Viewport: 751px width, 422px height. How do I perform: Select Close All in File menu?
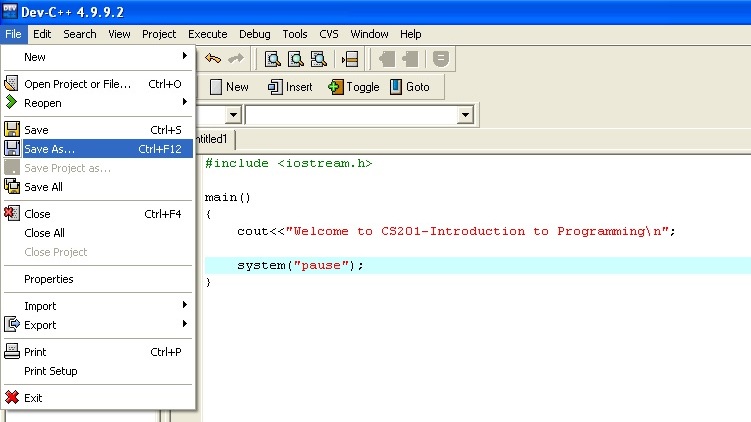coord(98,233)
